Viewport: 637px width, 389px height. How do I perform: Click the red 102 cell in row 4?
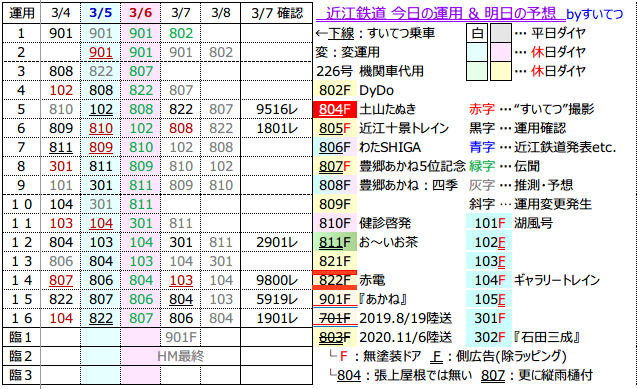click(61, 90)
